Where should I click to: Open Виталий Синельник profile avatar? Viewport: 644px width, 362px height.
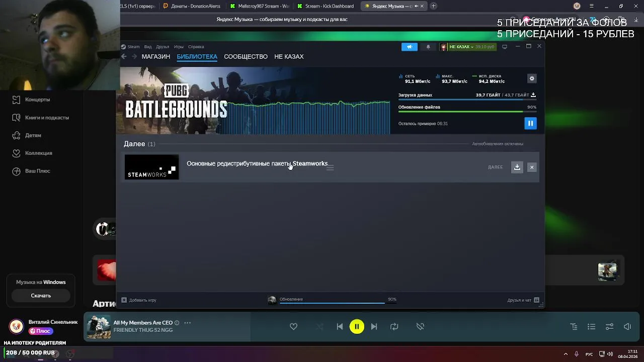(x=16, y=326)
